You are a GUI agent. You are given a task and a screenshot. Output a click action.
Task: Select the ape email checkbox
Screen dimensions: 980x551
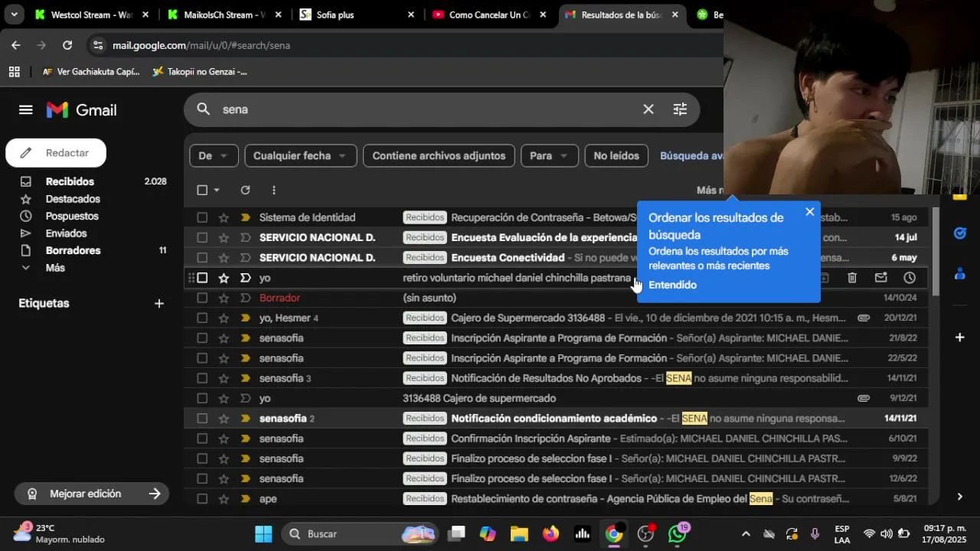click(x=202, y=499)
